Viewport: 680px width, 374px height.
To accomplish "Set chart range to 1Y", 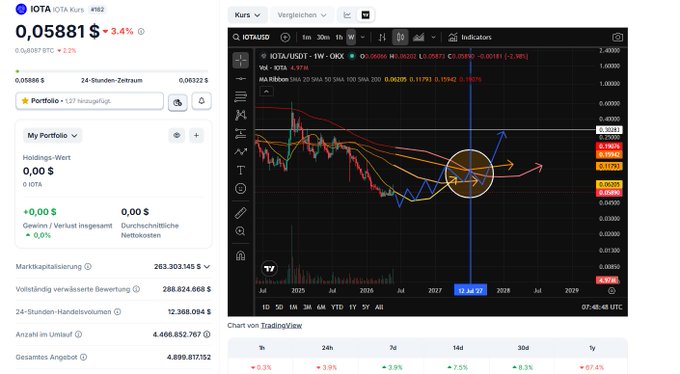I will click(x=353, y=307).
